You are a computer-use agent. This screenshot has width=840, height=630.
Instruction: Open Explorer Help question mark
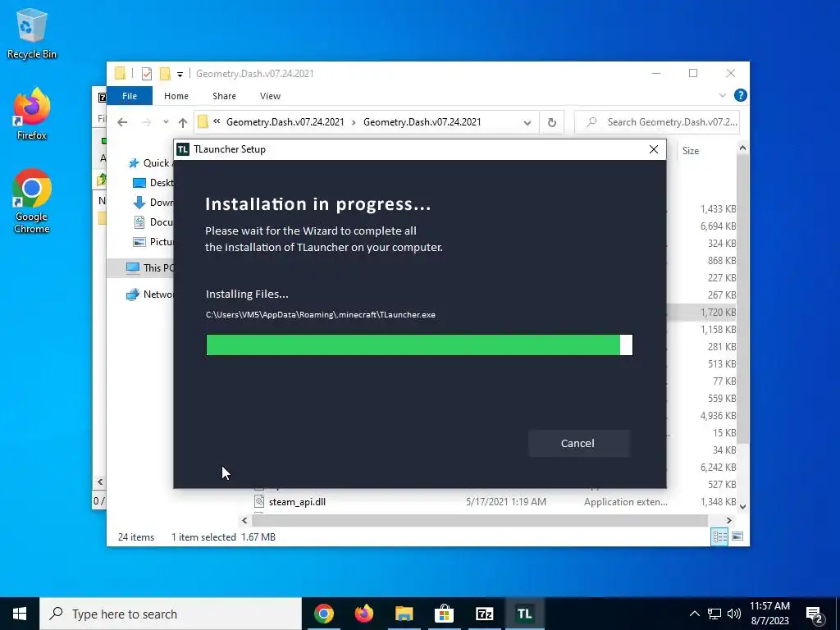pyautogui.click(x=741, y=95)
